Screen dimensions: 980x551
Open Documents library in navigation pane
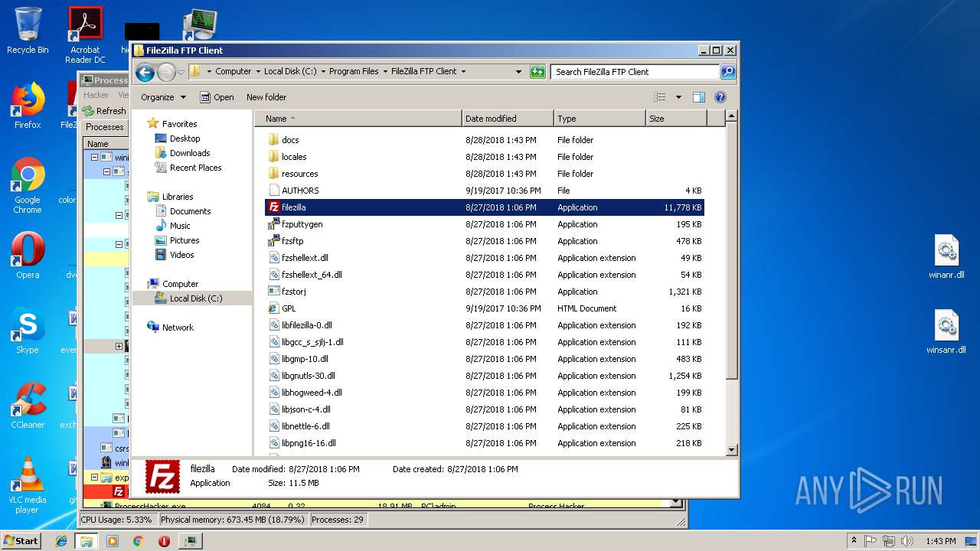190,211
